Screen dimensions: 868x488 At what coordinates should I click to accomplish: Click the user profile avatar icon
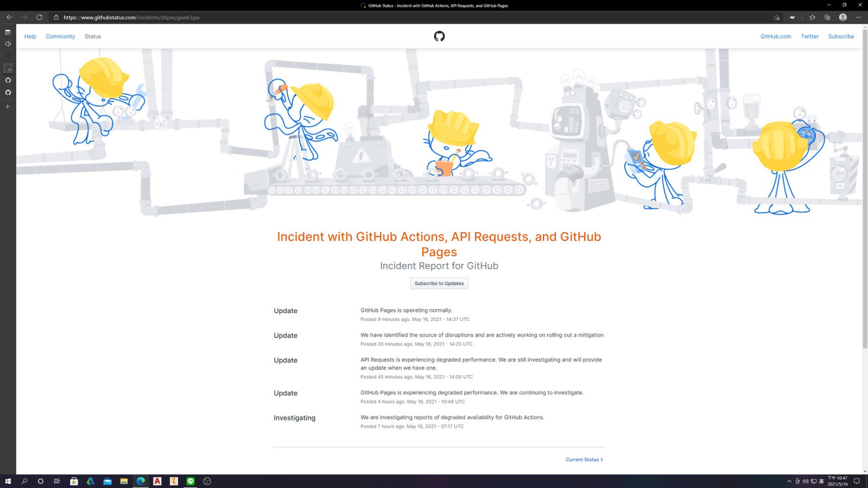tap(843, 17)
